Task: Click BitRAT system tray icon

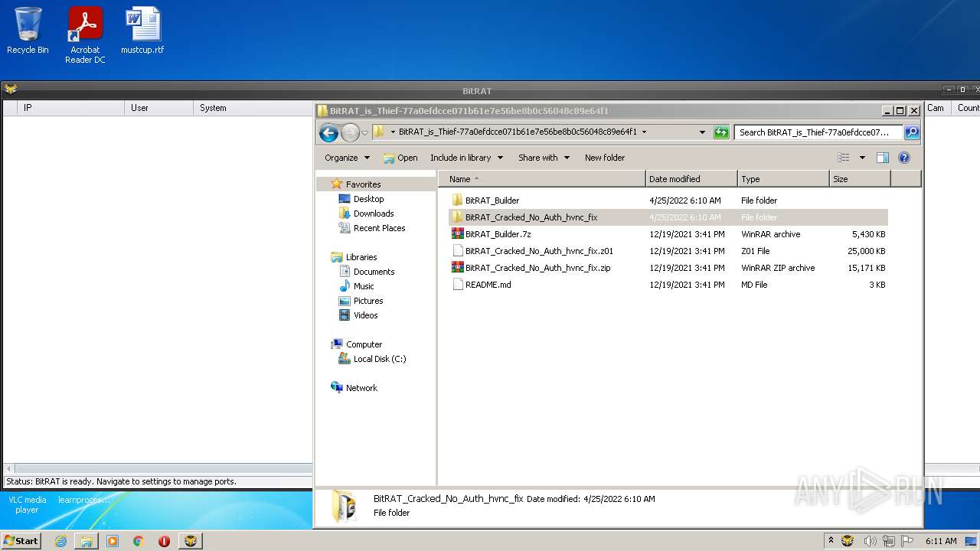Action: (848, 541)
